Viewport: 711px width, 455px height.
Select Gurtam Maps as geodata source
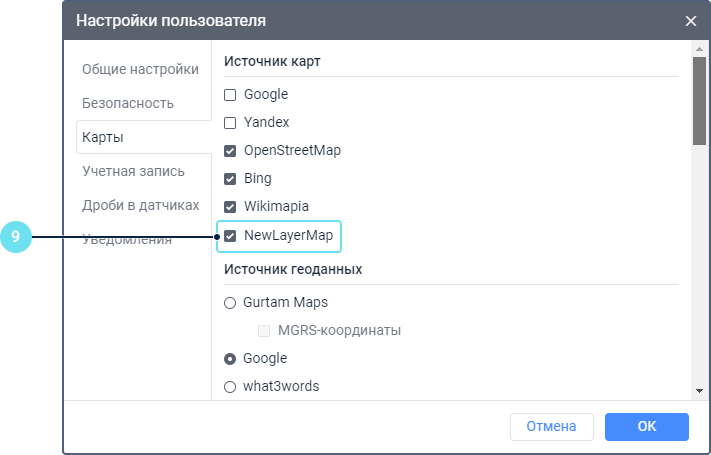point(230,302)
